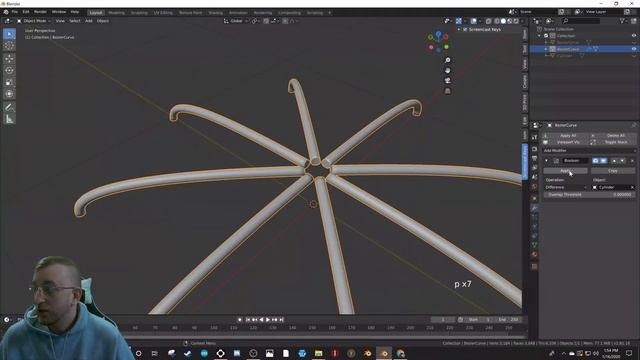Adjust Overlap Threshold slider
The width and height of the screenshot is (640, 360).
[x=589, y=195]
